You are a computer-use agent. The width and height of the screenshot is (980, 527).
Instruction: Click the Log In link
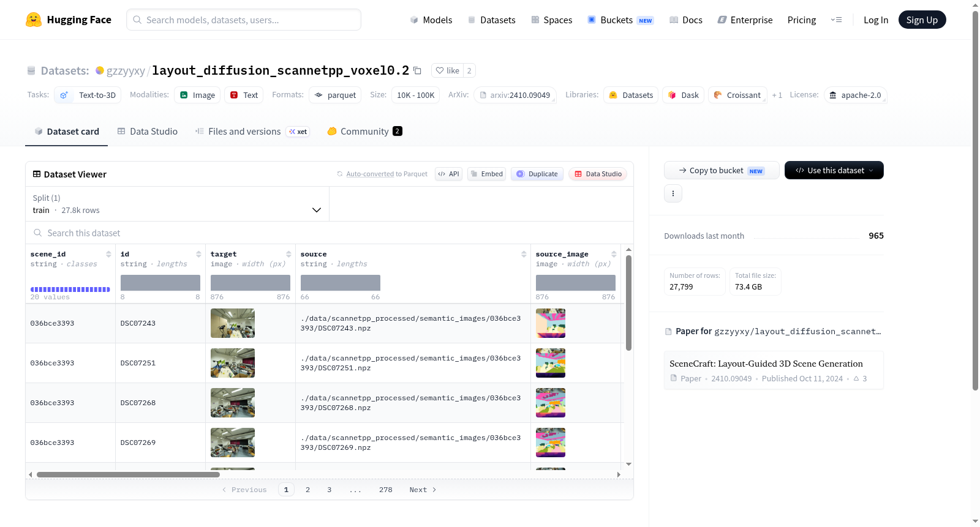pyautogui.click(x=876, y=20)
